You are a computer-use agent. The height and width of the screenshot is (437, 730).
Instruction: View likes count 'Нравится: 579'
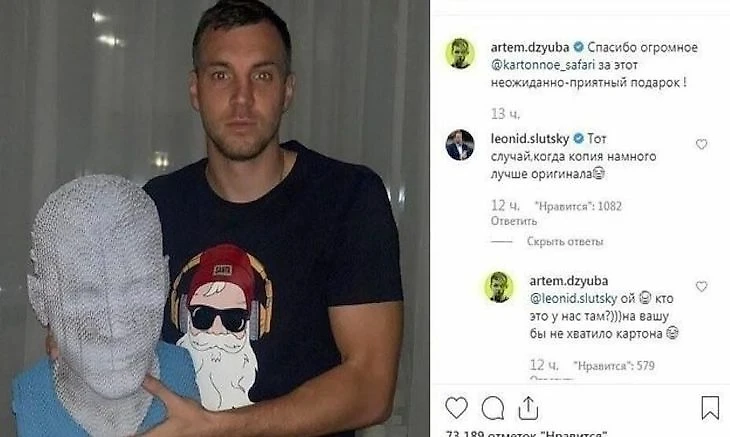click(x=614, y=365)
